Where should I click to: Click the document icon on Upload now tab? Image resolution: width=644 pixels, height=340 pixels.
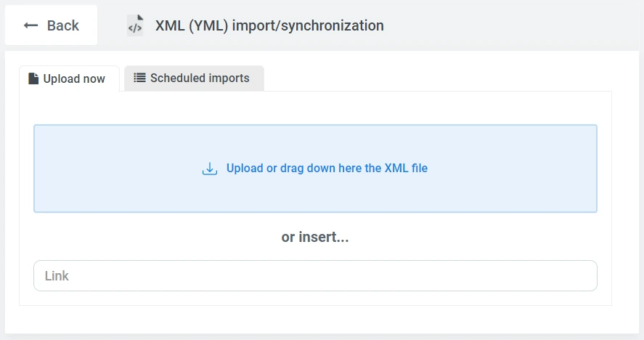tap(33, 78)
